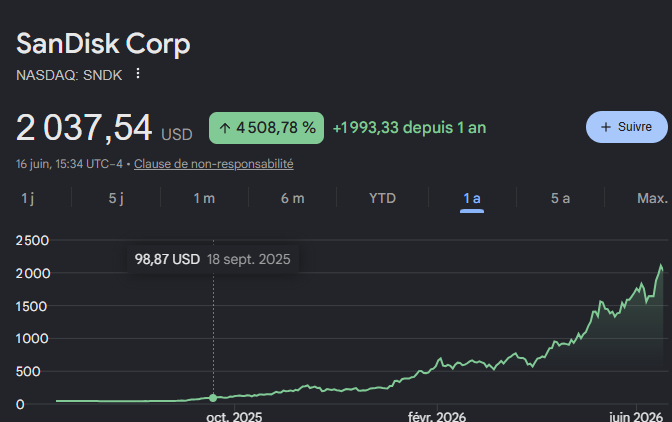Open the Clause de non-responsabilité link

[x=213, y=164]
